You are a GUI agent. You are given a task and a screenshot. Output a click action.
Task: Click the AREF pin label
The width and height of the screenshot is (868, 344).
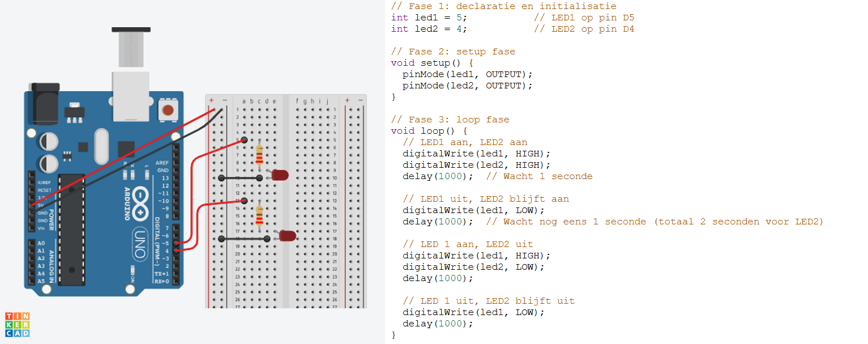pos(162,163)
